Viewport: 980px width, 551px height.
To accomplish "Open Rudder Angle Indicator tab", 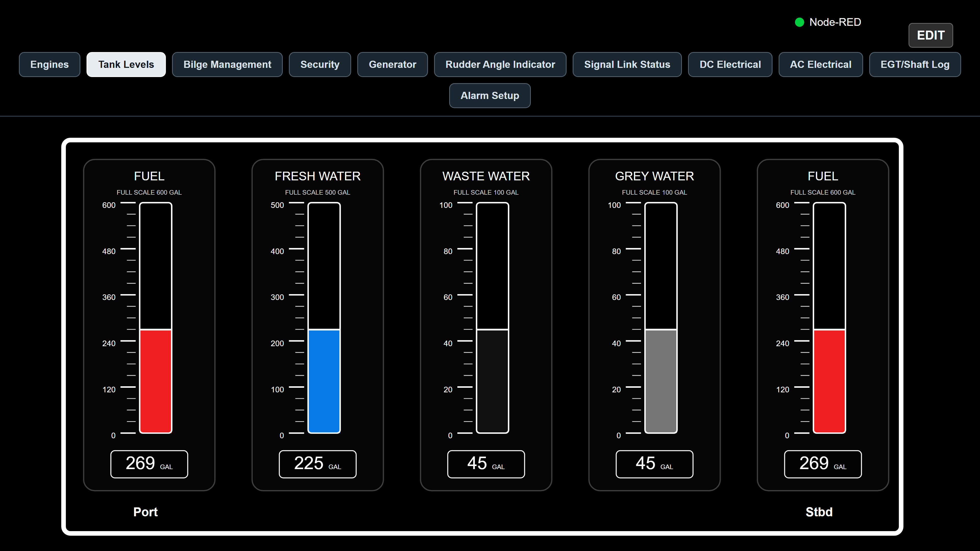I will pyautogui.click(x=500, y=65).
